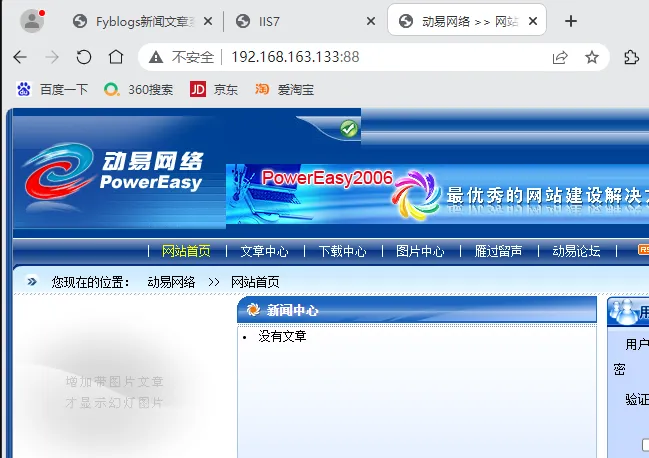This screenshot has height=458, width=649.
Task: Close the Fyblogs tab
Action: (x=208, y=21)
